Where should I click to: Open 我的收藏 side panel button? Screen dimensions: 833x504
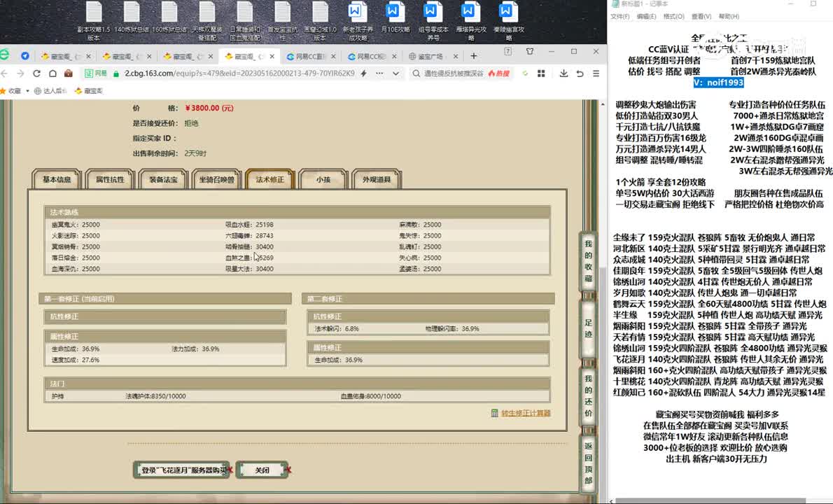click(588, 261)
